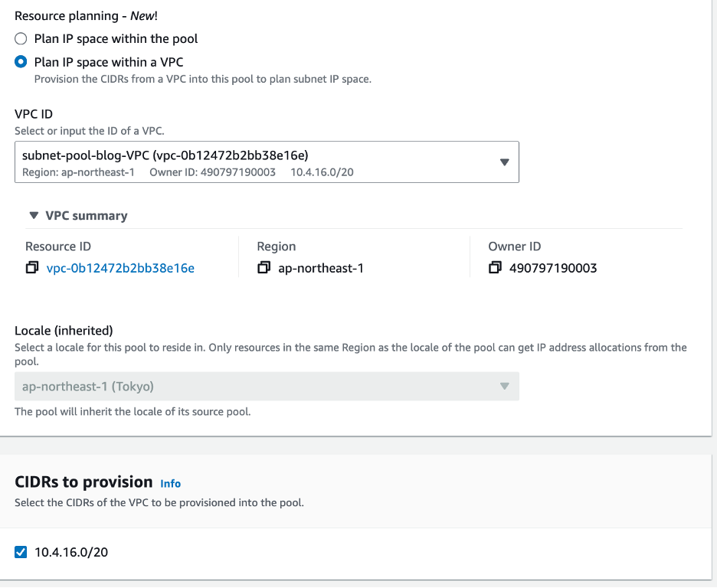Click the ap-northeast-1 (Tokyo) locale field
This screenshot has width=717, height=588.
click(x=253, y=387)
